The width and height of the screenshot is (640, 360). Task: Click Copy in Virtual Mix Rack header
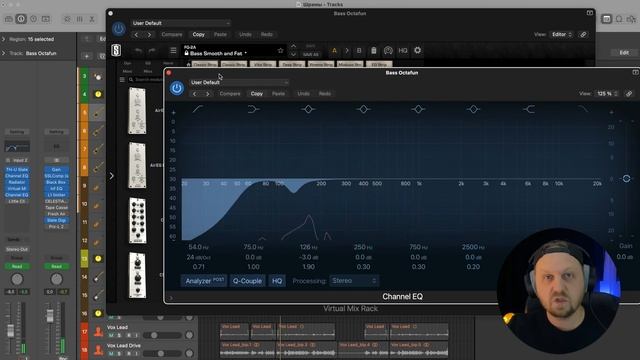pyautogui.click(x=199, y=34)
